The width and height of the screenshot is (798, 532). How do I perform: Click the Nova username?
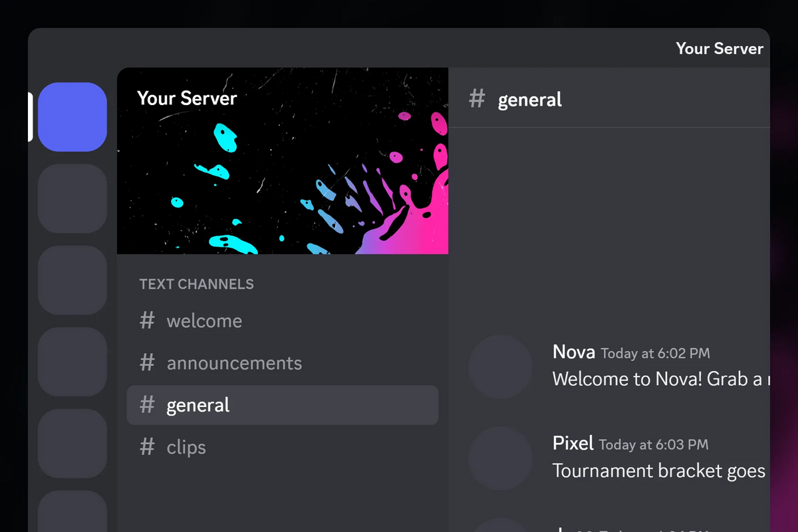(x=574, y=352)
